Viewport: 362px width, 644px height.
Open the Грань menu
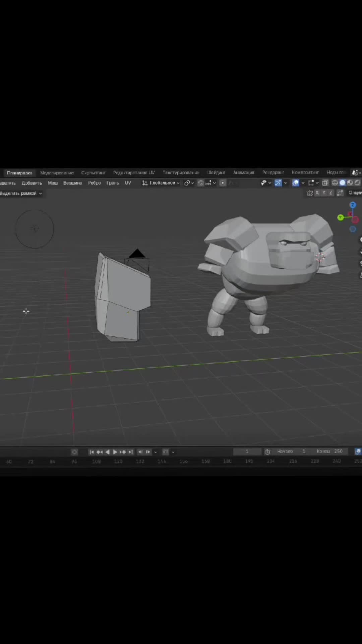(x=113, y=183)
